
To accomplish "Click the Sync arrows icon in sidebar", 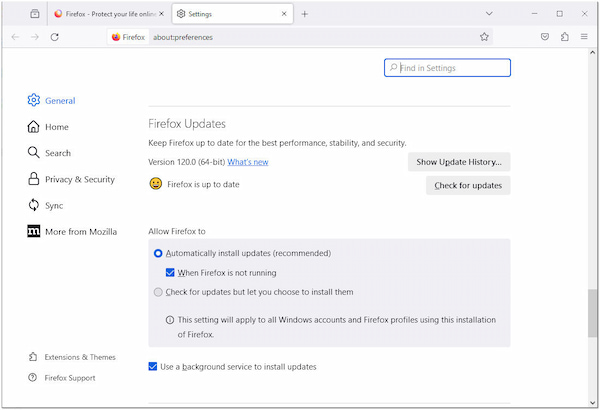I will point(34,205).
